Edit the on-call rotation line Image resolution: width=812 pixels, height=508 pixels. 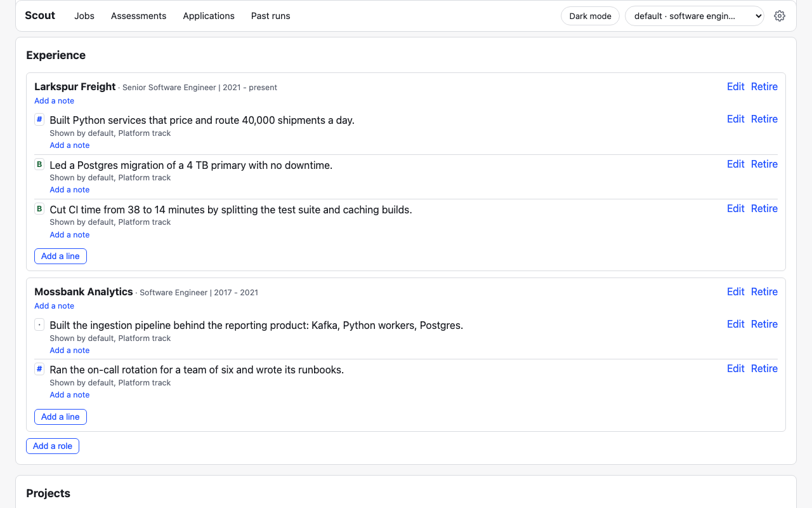click(735, 368)
